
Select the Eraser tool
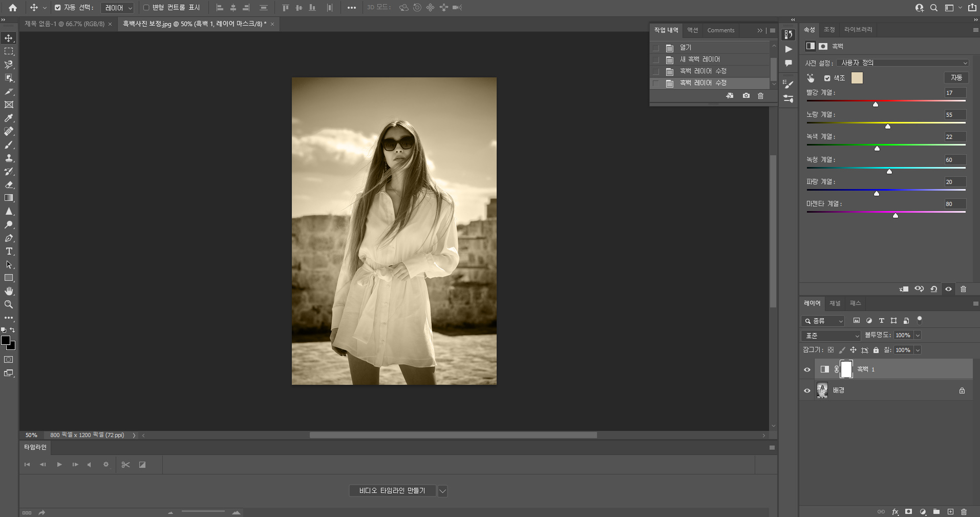(9, 184)
